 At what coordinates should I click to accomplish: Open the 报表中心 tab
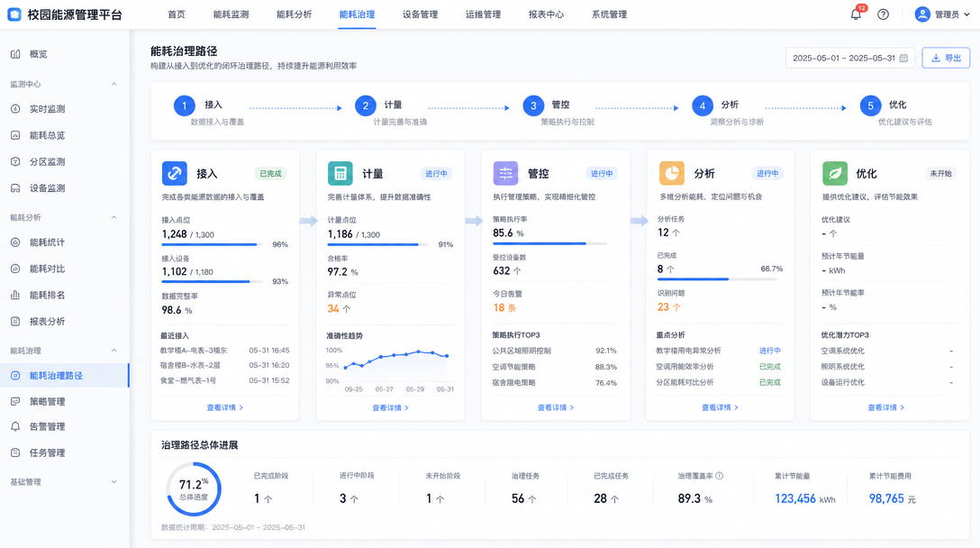coord(546,14)
